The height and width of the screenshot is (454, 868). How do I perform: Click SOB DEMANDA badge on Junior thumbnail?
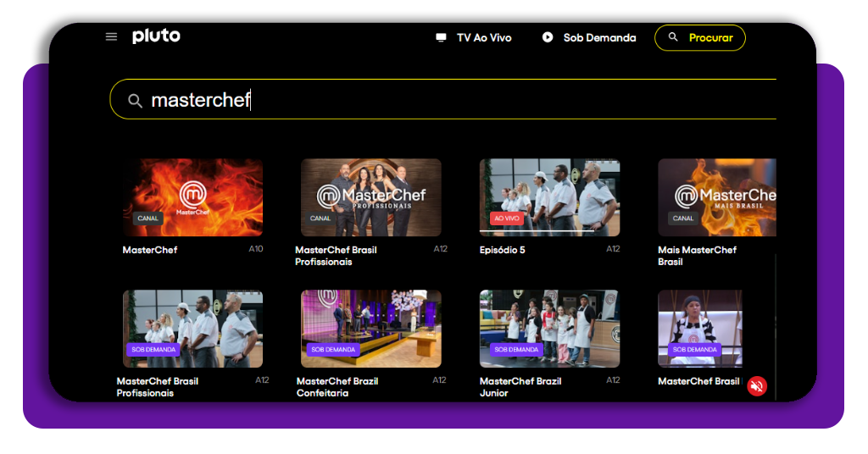pyautogui.click(x=516, y=350)
